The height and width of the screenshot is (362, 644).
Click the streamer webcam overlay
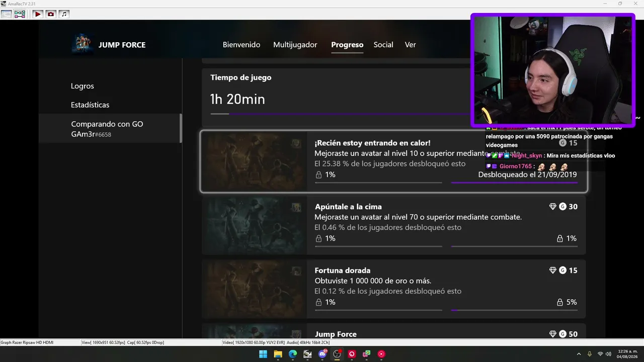pyautogui.click(x=553, y=70)
